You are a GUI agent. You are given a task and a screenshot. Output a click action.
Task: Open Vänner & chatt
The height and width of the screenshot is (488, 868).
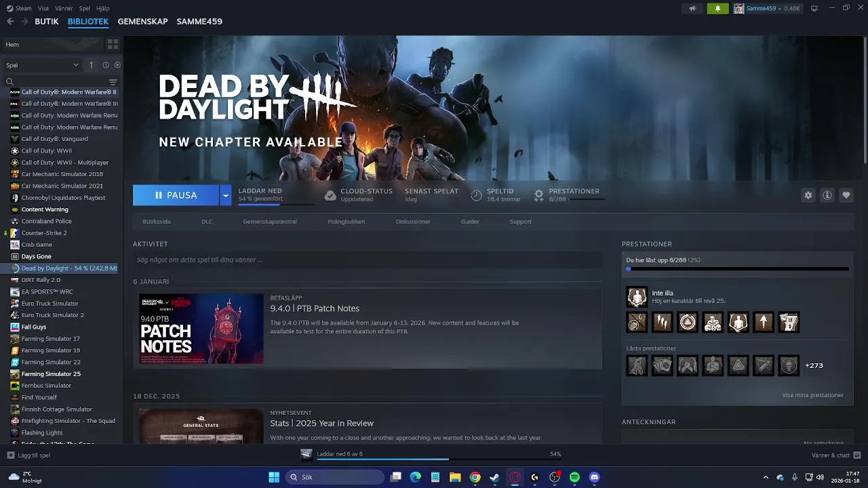pos(836,455)
